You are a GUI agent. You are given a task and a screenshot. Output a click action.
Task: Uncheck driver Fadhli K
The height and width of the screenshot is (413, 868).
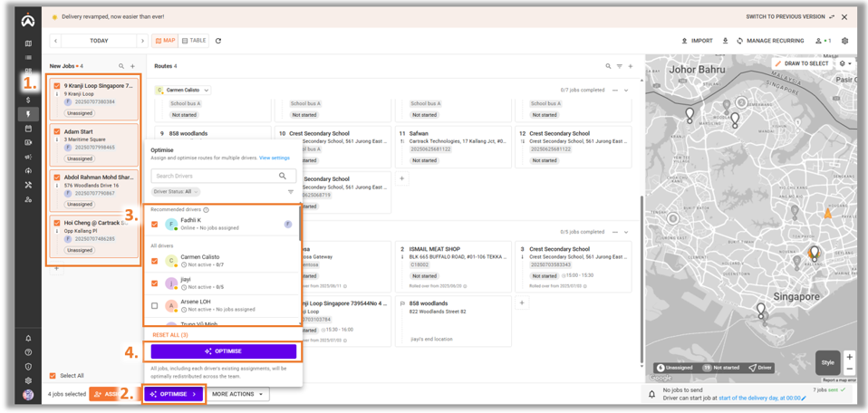tap(154, 224)
